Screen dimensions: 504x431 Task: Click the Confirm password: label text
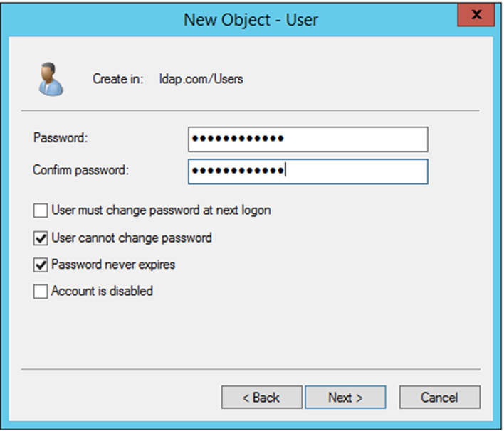80,170
